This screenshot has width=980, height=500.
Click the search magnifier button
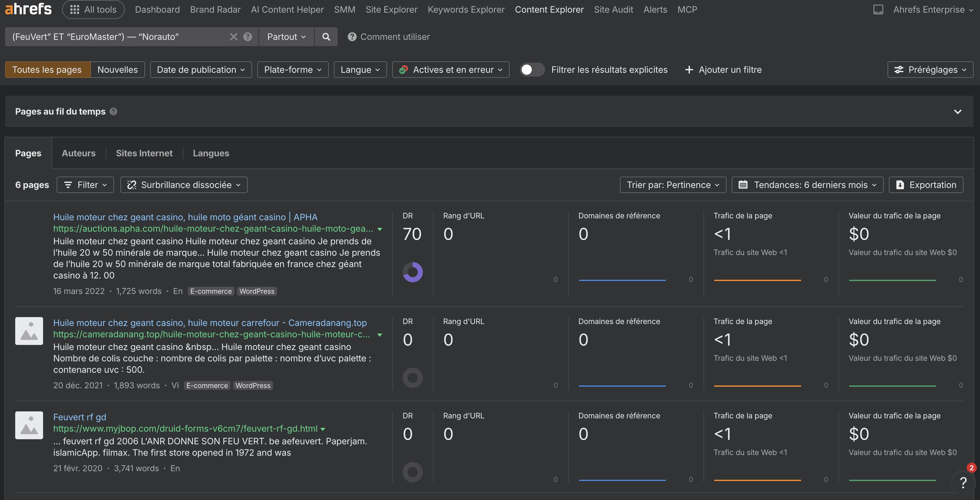pyautogui.click(x=326, y=37)
